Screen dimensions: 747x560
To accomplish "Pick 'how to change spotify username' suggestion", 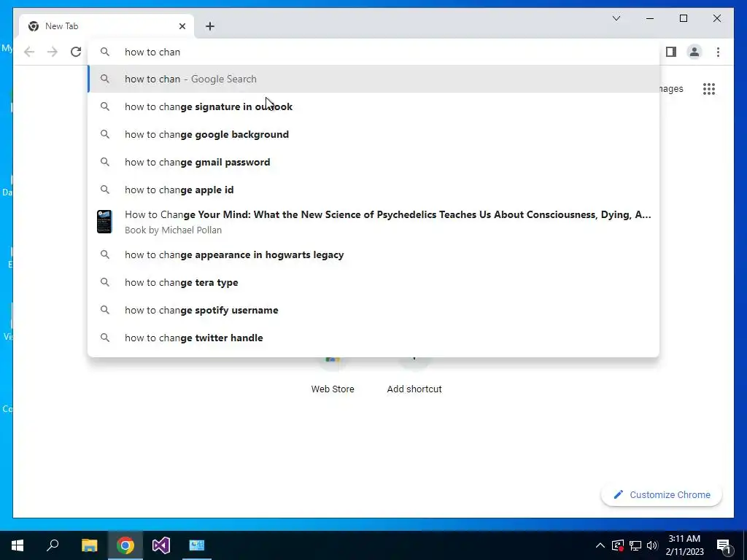I will tap(373, 310).
